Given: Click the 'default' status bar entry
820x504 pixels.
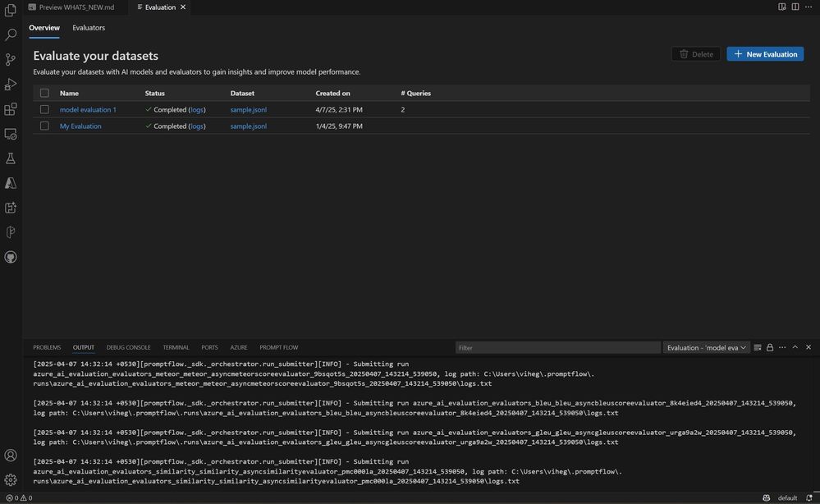Looking at the screenshot, I should click(x=787, y=497).
